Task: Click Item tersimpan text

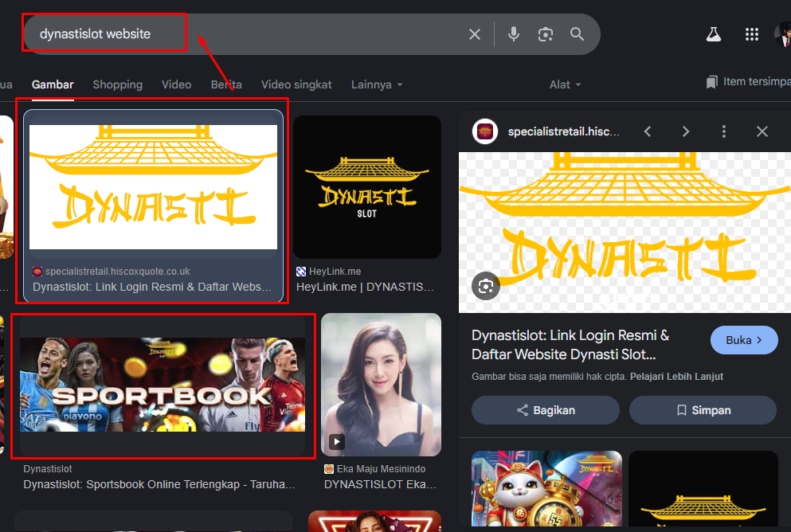Action: pos(757,82)
